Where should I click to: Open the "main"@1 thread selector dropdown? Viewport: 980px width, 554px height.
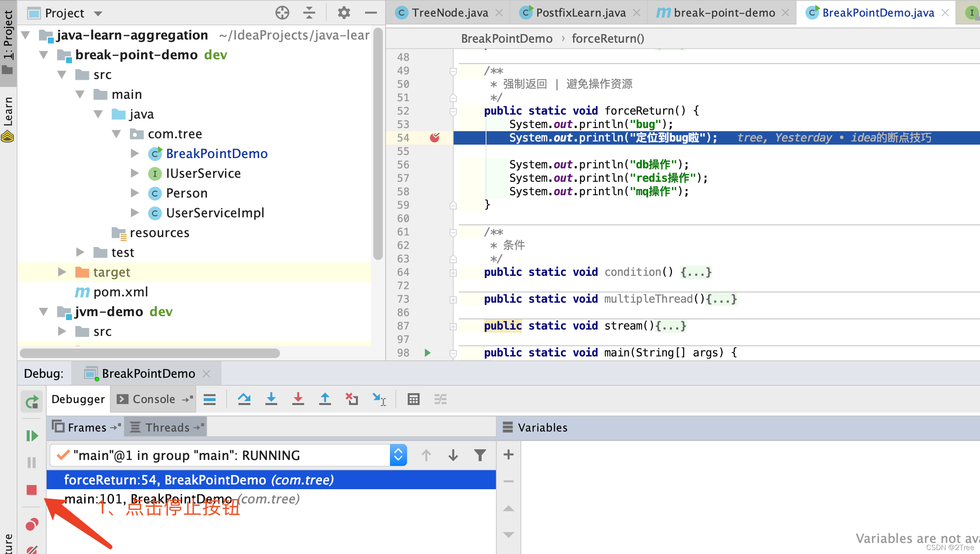click(x=398, y=455)
